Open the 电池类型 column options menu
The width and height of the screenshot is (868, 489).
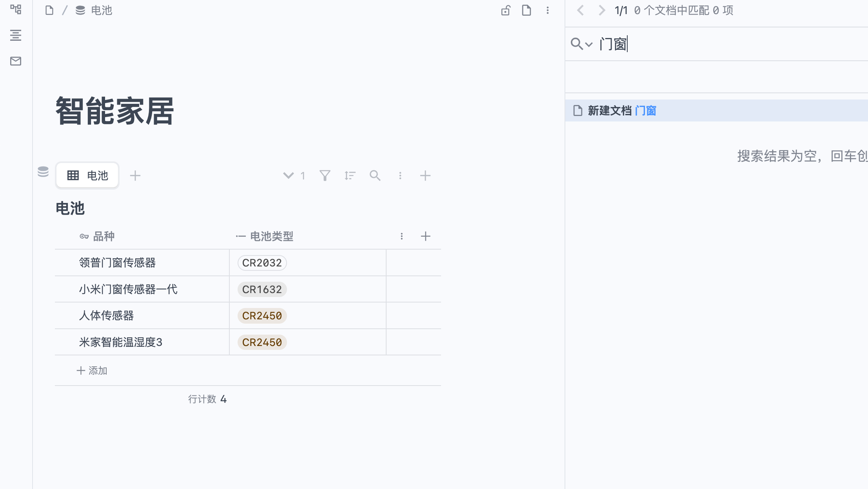coord(401,236)
